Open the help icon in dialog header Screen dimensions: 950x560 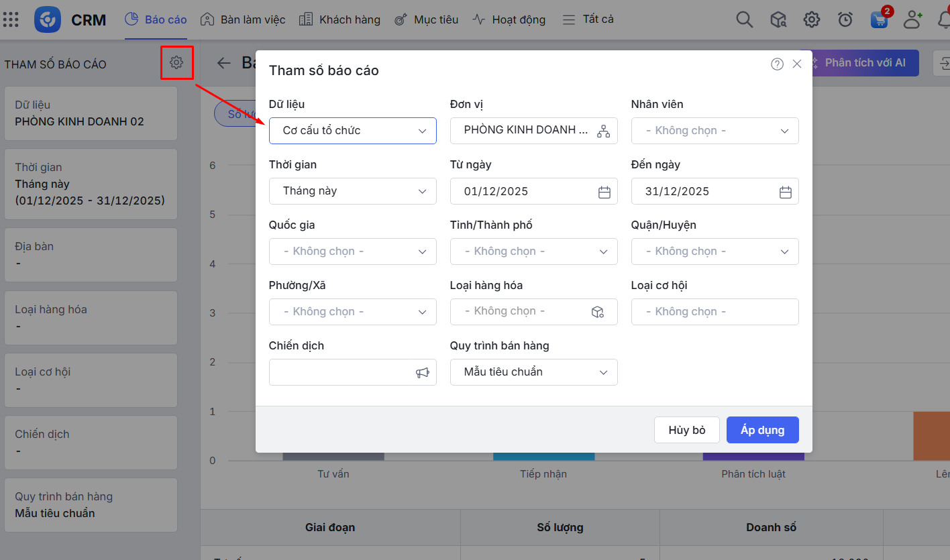(x=777, y=64)
